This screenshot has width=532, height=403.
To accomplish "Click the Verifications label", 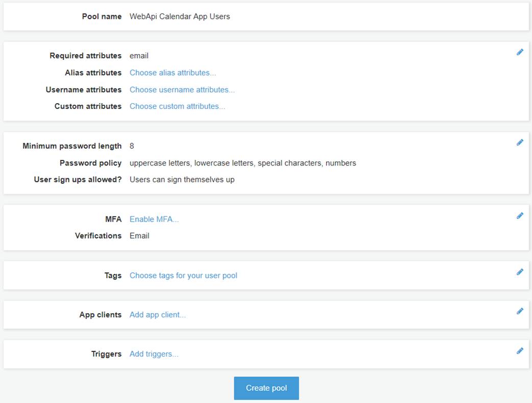I will pyautogui.click(x=98, y=235).
